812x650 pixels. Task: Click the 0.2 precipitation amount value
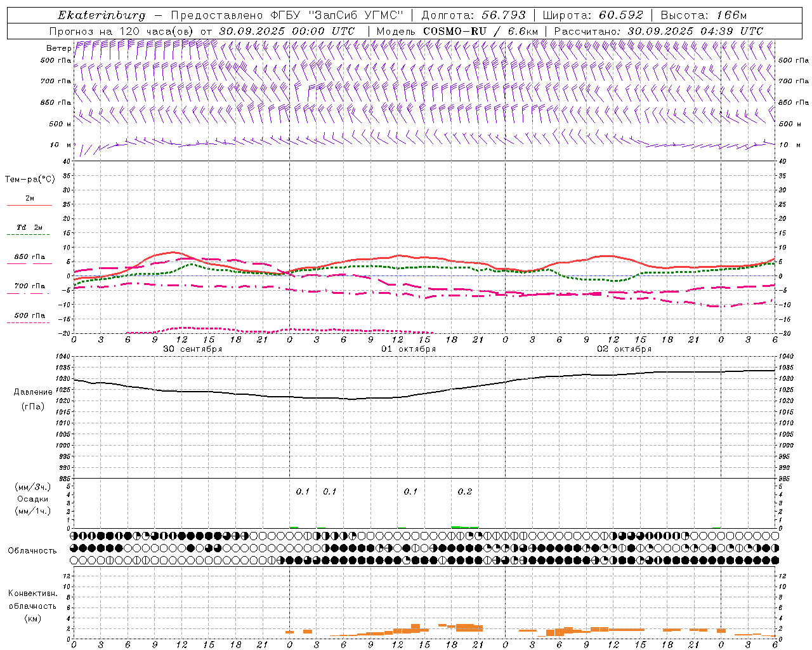click(465, 492)
